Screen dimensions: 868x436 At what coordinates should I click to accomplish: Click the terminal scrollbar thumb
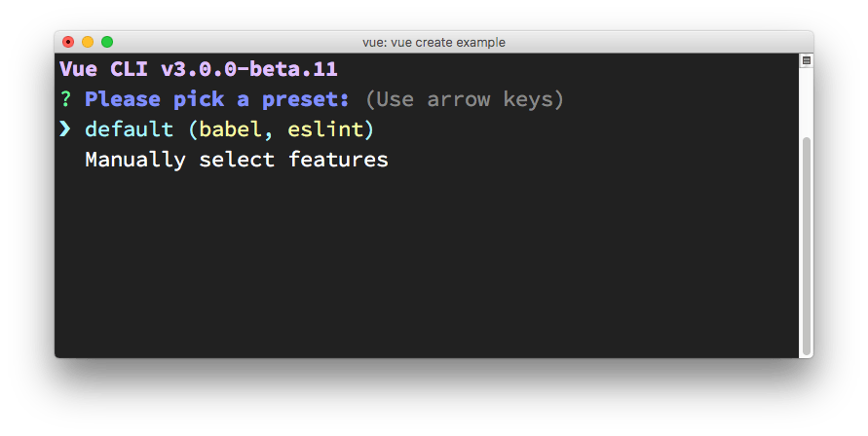(806, 243)
